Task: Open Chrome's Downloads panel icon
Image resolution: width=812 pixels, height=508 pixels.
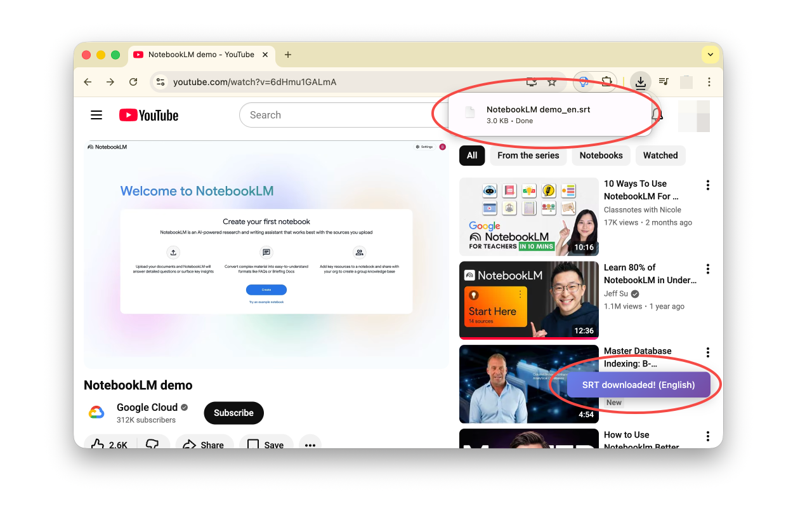Action: (x=641, y=82)
